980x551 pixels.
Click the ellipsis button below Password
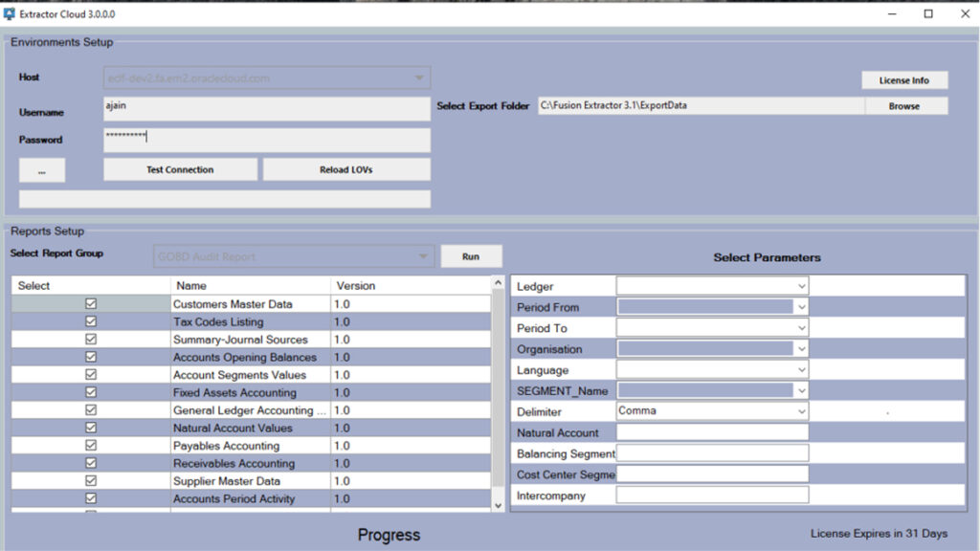click(42, 170)
